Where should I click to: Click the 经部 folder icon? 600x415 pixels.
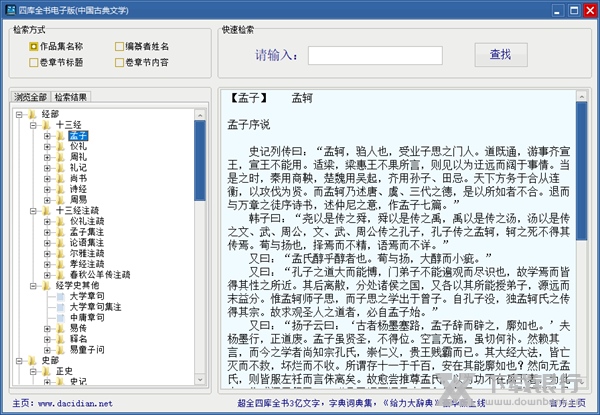(32, 114)
